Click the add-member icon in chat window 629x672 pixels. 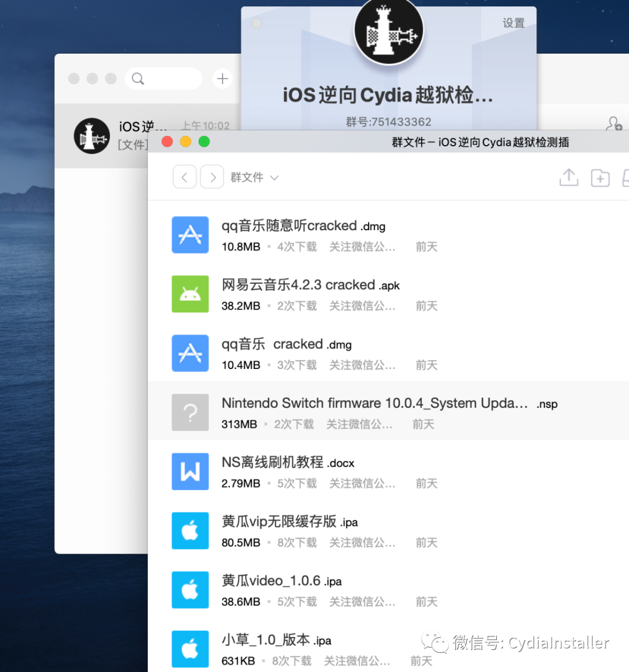(614, 124)
